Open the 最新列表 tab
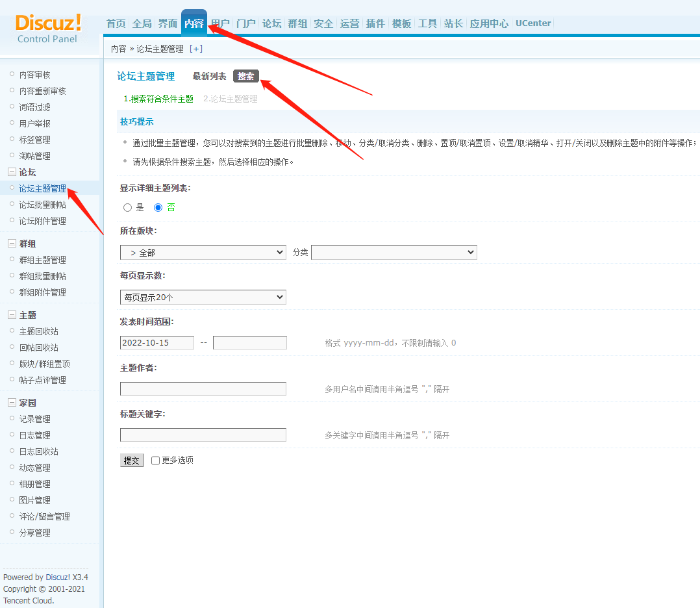 click(209, 77)
